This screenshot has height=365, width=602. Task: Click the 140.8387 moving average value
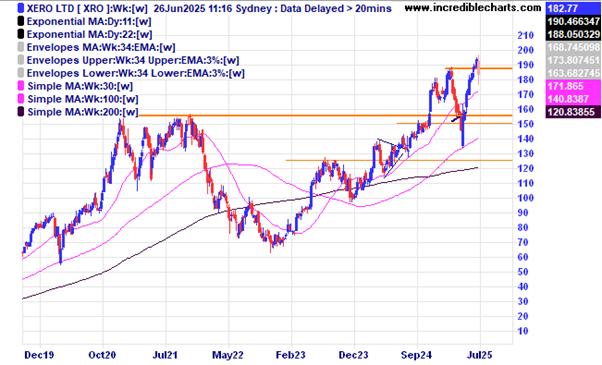pyautogui.click(x=574, y=99)
